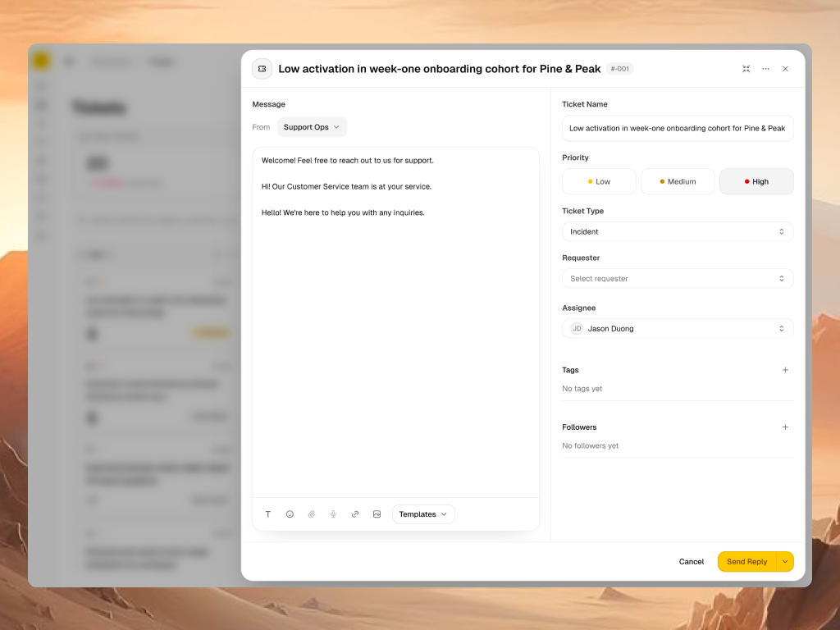This screenshot has width=840, height=630.
Task: Expand Send Reply options arrow
Action: pyautogui.click(x=785, y=561)
